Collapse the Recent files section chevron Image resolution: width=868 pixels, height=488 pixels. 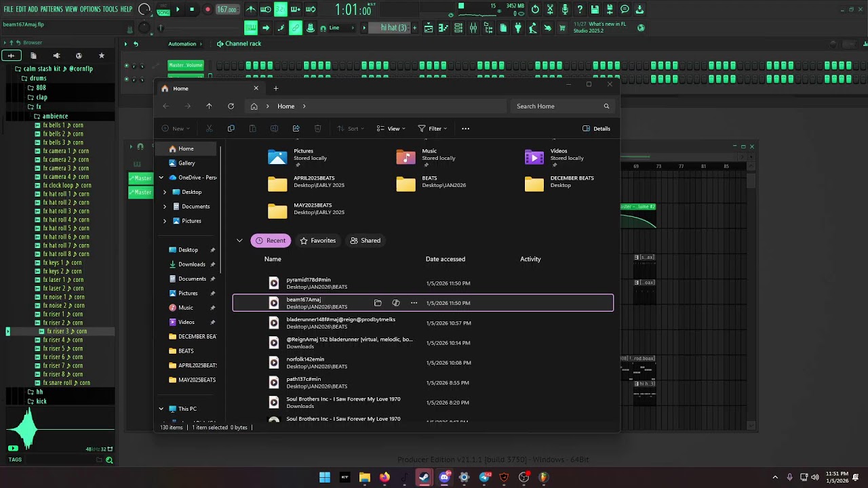[x=239, y=241]
